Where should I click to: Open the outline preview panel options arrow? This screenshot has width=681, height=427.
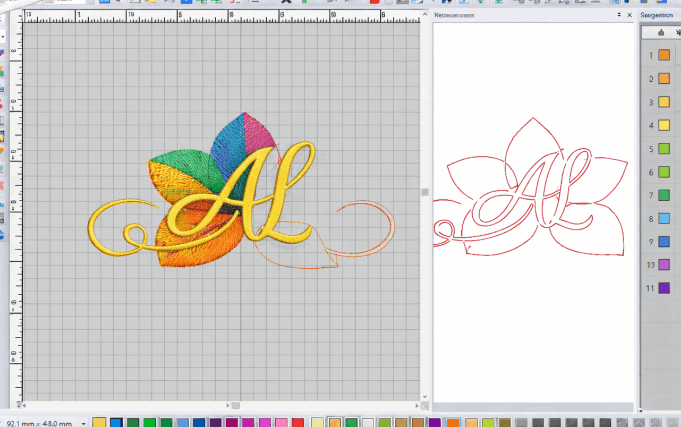(619, 16)
